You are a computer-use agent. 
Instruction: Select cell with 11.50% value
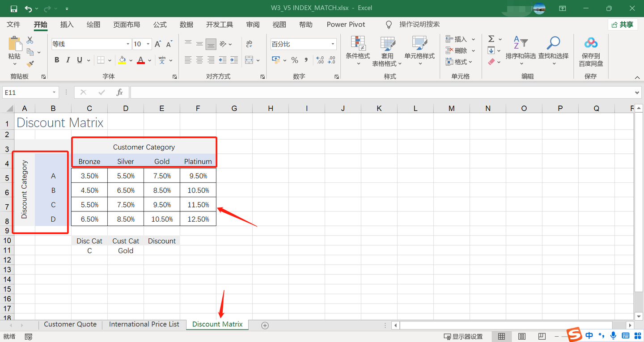point(198,205)
